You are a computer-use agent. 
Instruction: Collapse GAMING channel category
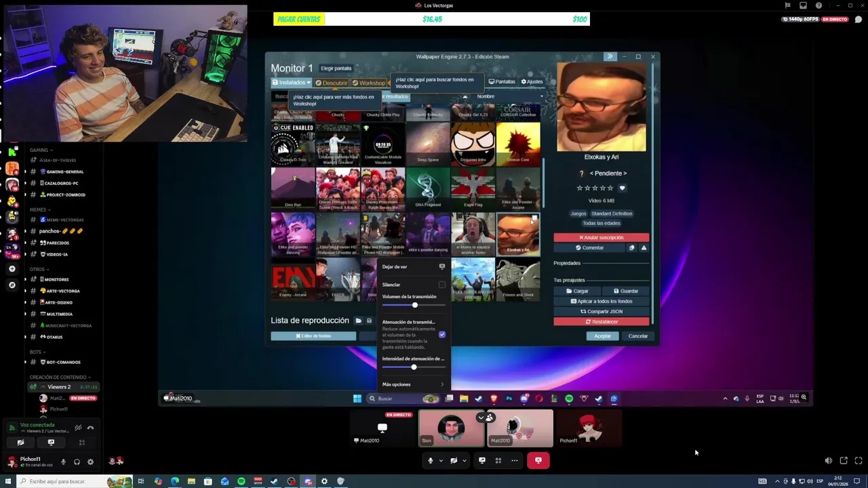[41, 150]
